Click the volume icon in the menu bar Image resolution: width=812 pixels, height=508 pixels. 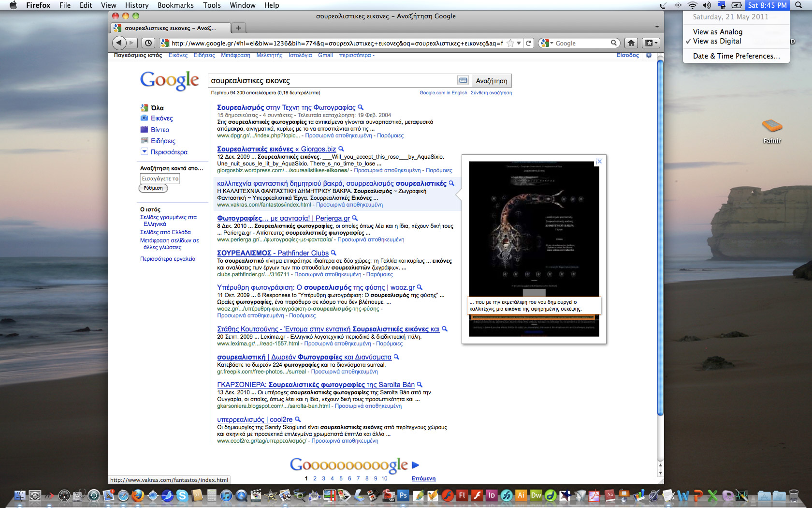pos(707,5)
